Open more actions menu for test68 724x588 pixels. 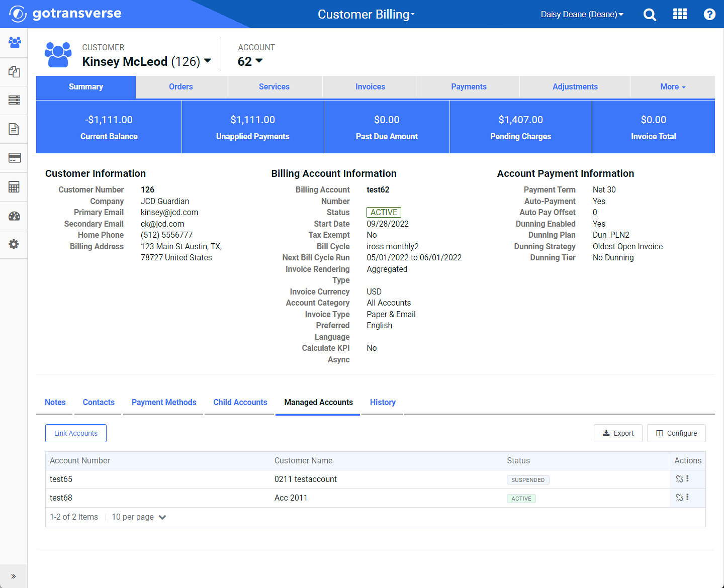pyautogui.click(x=687, y=498)
